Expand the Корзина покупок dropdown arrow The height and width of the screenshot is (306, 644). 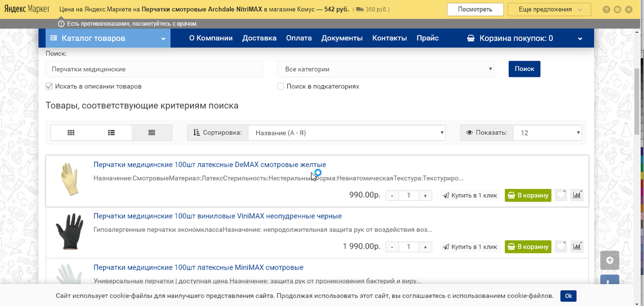click(580, 39)
